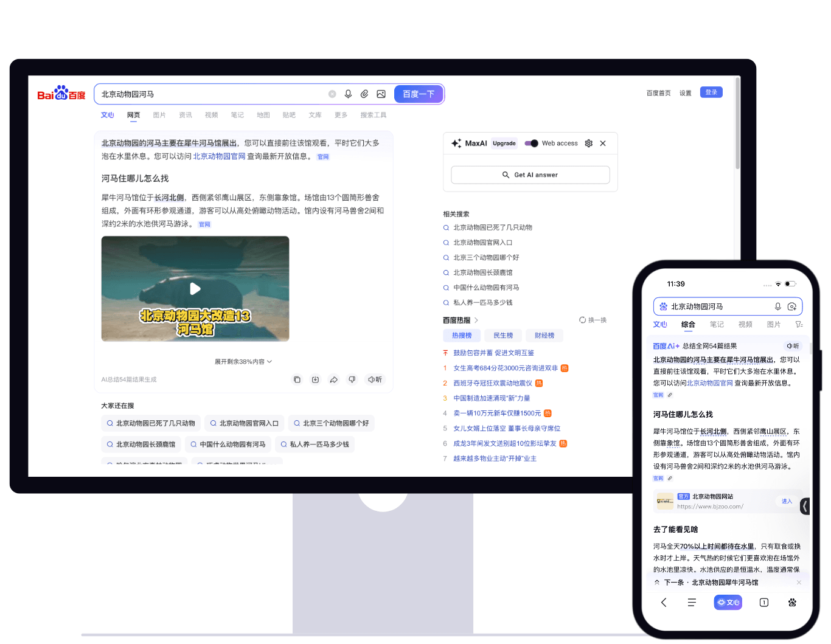The height and width of the screenshot is (644, 831).
Task: Open the 更多 dropdown in desktop tabs
Action: point(341,115)
